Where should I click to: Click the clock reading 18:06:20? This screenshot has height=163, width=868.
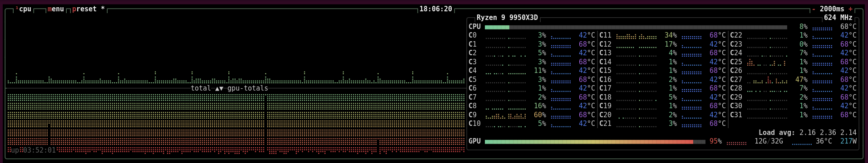436,9
